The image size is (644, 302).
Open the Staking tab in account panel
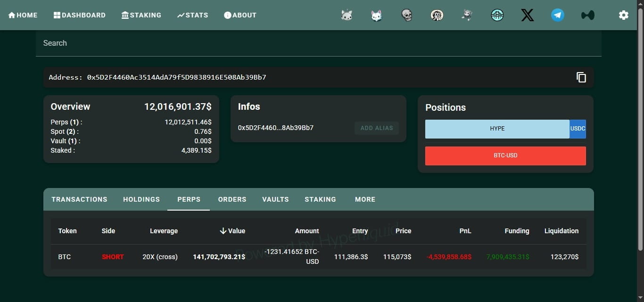coord(320,199)
